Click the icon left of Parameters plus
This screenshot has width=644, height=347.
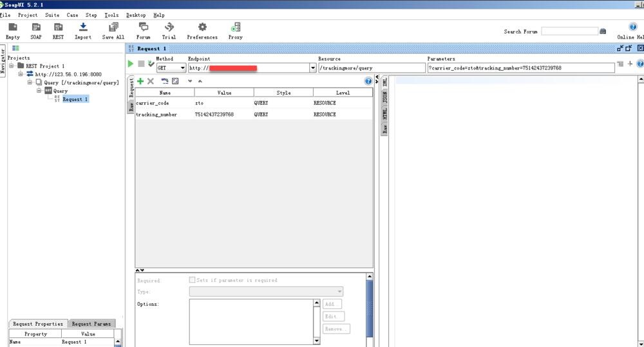click(620, 64)
